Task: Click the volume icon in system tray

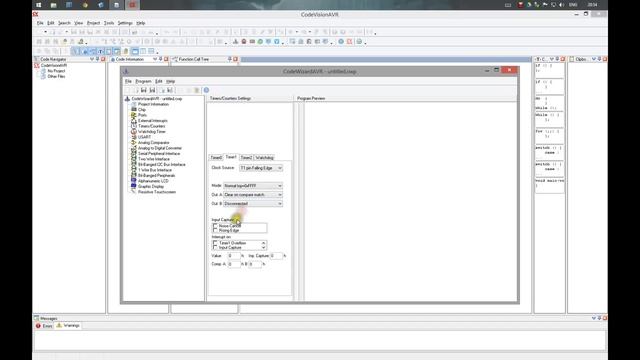Action: coord(561,5)
